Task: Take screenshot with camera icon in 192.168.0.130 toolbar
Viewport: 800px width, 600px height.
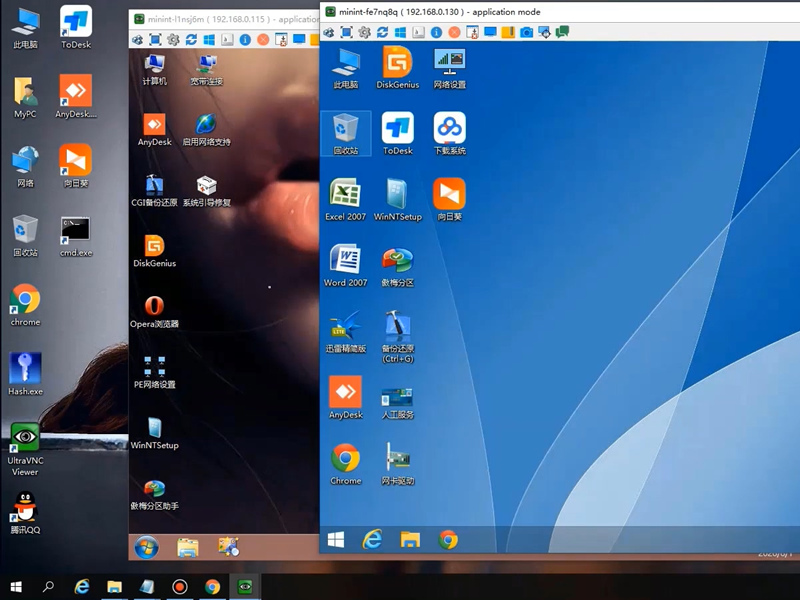Action: coord(526,32)
